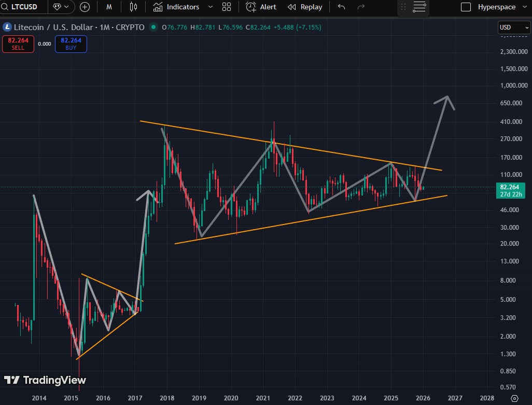
Task: Start bar Replay mode
Action: [305, 7]
